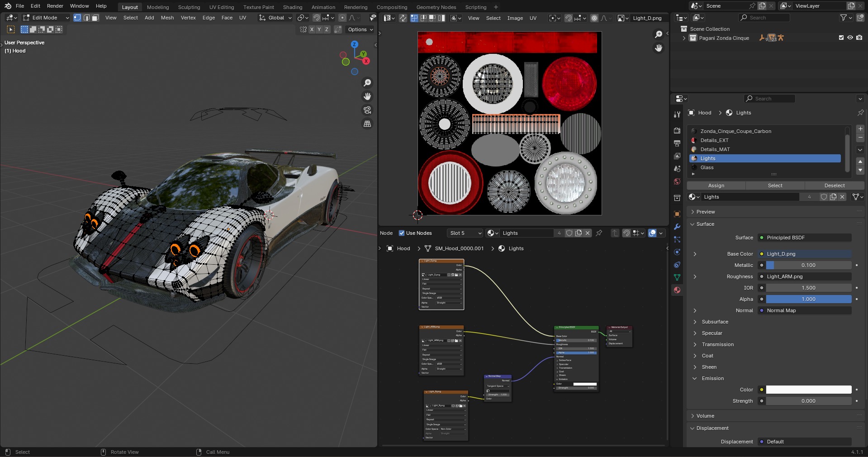Toggle Pagani Zonda Cinque exclude checkbox
The width and height of the screenshot is (868, 457).
841,38
